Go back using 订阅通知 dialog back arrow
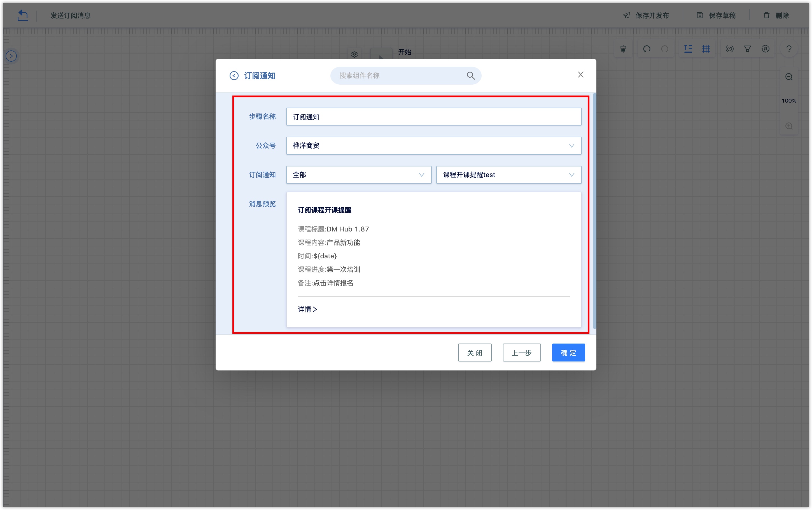Screen dimensions: 812x510 pyautogui.click(x=234, y=76)
